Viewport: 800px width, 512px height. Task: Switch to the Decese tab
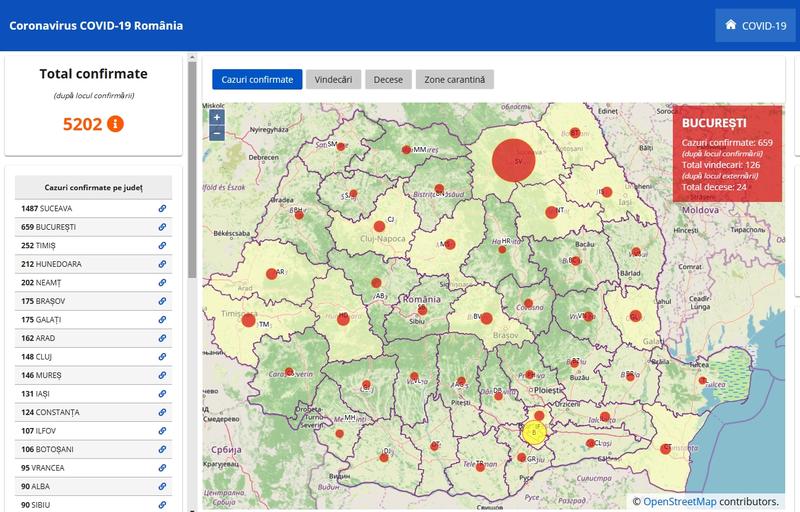pyautogui.click(x=388, y=79)
